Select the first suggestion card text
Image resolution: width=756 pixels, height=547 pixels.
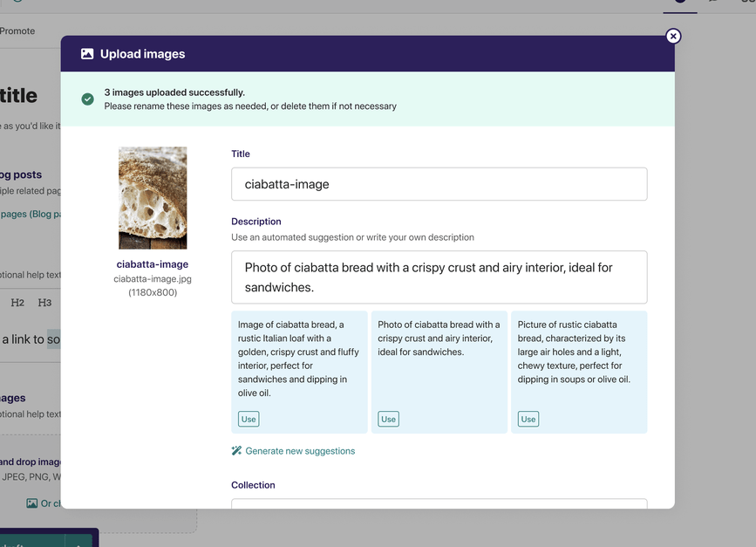(x=298, y=359)
